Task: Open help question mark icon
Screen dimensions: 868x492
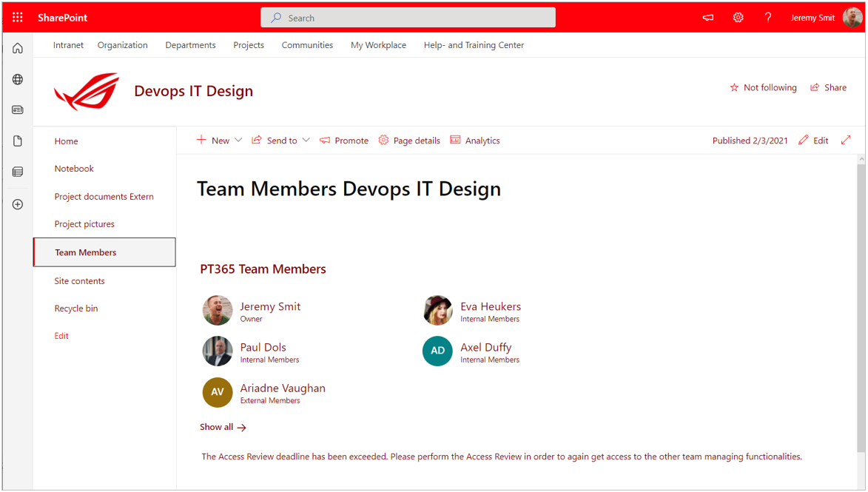Action: pos(768,18)
